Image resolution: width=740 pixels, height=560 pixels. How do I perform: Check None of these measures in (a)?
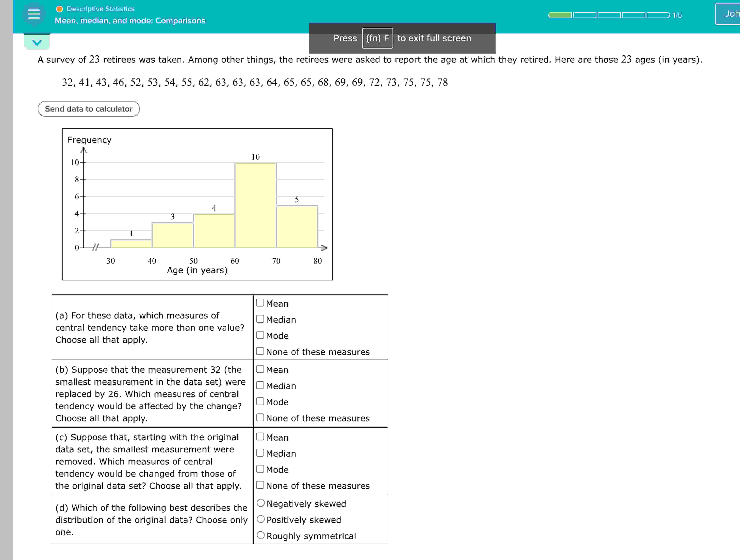(260, 351)
